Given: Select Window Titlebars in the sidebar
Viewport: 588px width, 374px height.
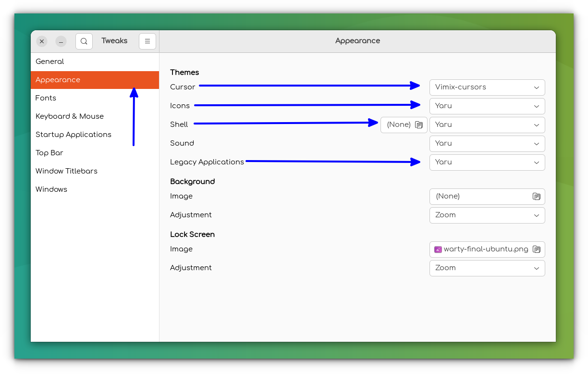Looking at the screenshot, I should (66, 171).
